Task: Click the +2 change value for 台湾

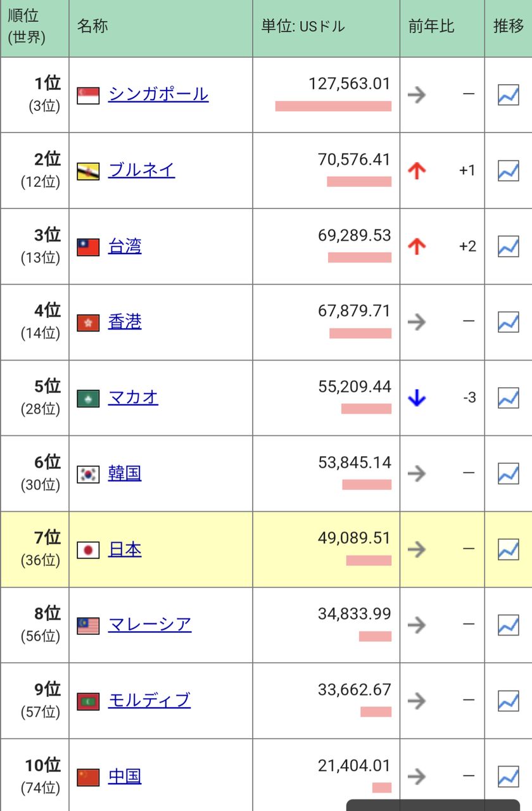Action: 467,246
